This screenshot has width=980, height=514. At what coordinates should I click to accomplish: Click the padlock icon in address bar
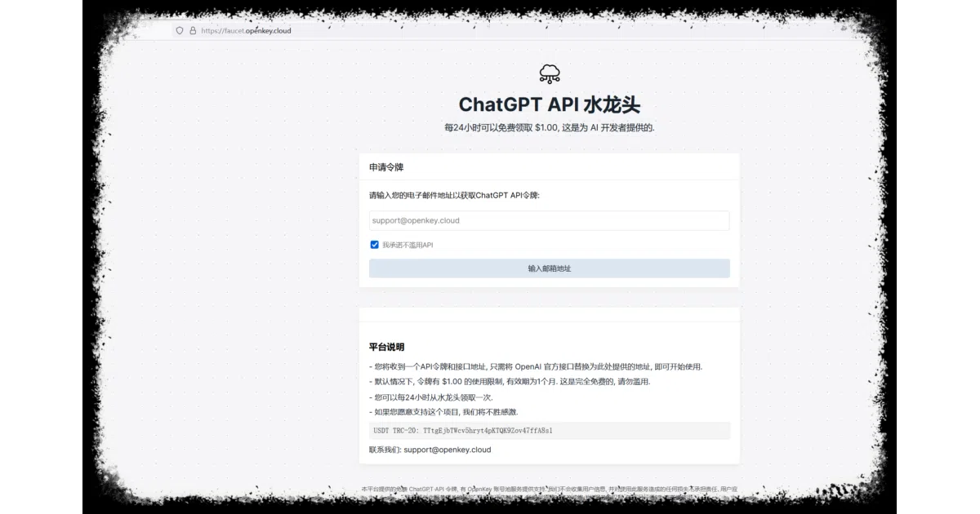pyautogui.click(x=193, y=31)
